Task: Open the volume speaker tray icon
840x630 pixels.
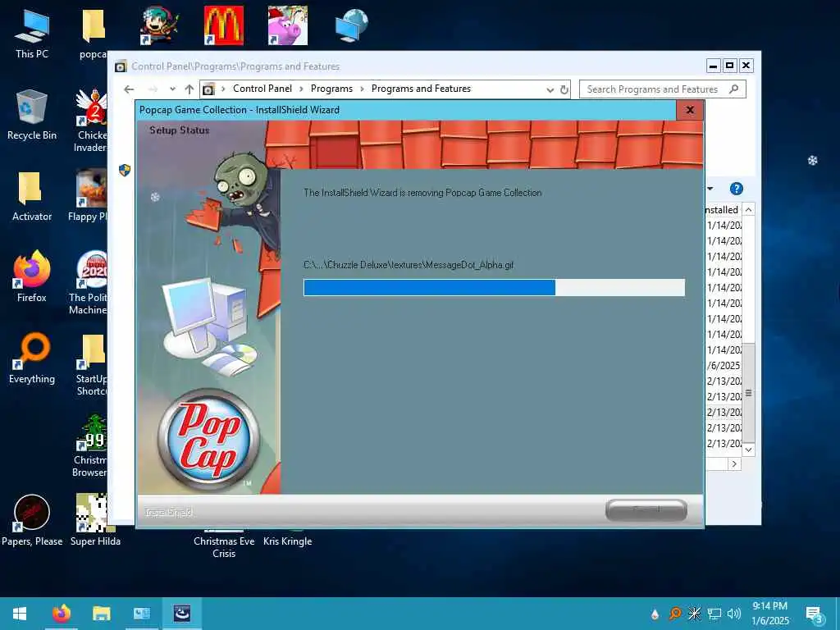Action: tap(734, 614)
